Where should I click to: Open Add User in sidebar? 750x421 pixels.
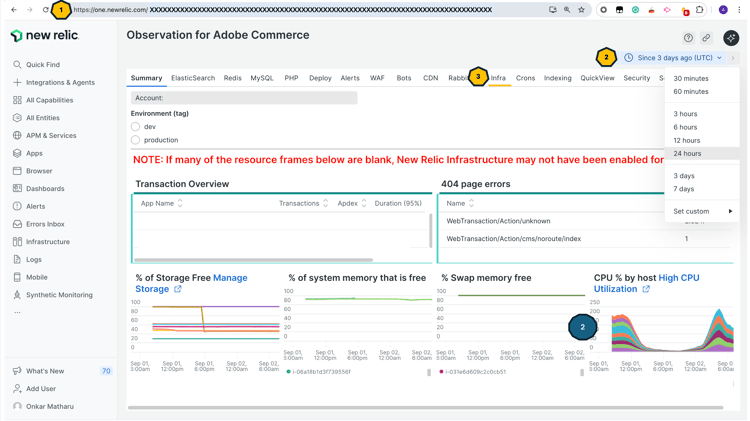pos(34,388)
